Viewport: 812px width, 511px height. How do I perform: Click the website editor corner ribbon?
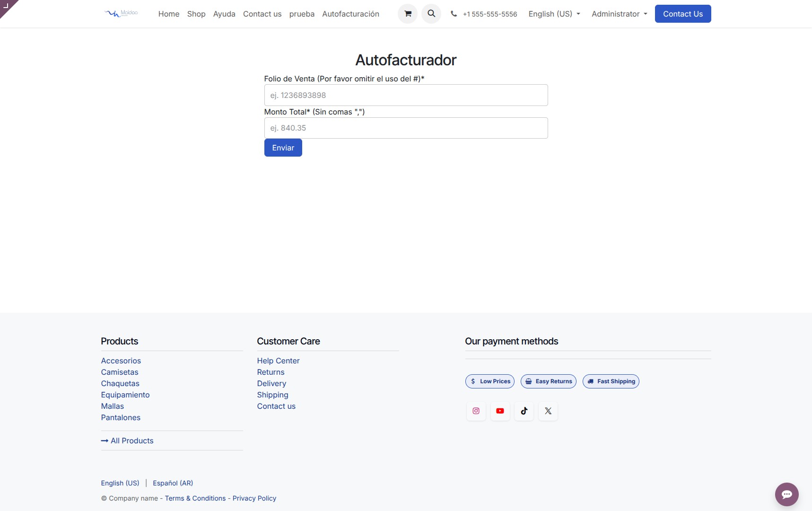tap(7, 6)
